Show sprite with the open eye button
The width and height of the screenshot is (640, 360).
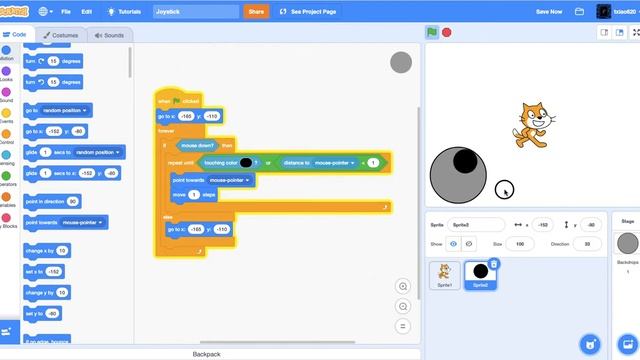453,244
